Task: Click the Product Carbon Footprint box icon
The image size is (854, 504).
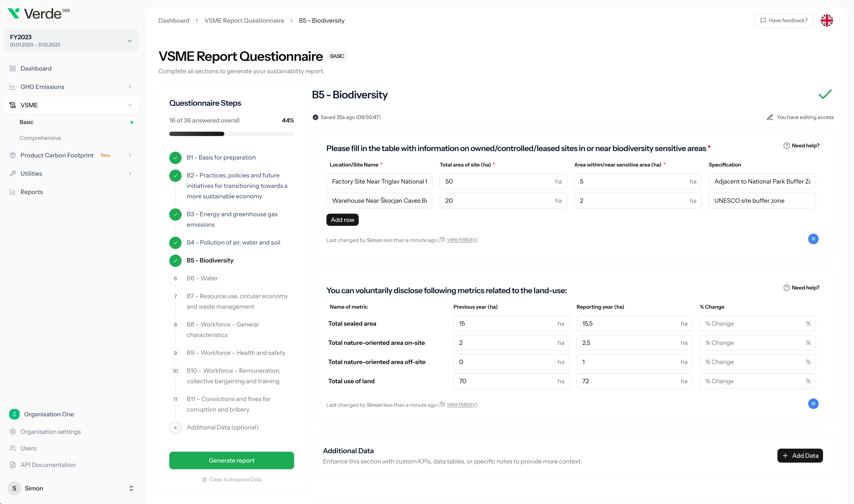Action: point(13,155)
